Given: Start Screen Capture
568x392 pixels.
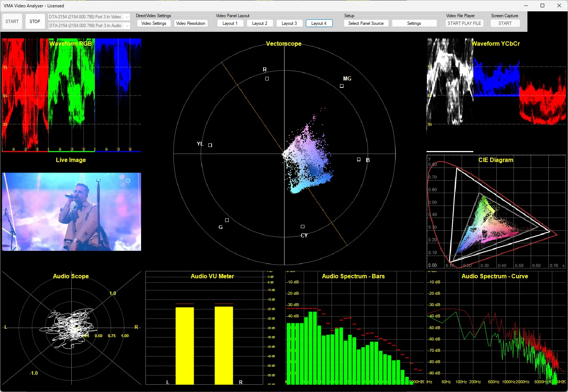Looking at the screenshot, I should (x=505, y=23).
